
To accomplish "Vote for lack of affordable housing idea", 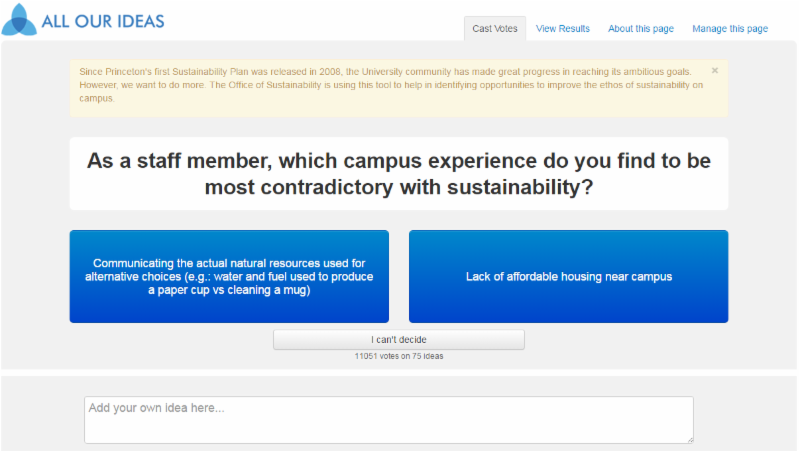I will click(568, 276).
